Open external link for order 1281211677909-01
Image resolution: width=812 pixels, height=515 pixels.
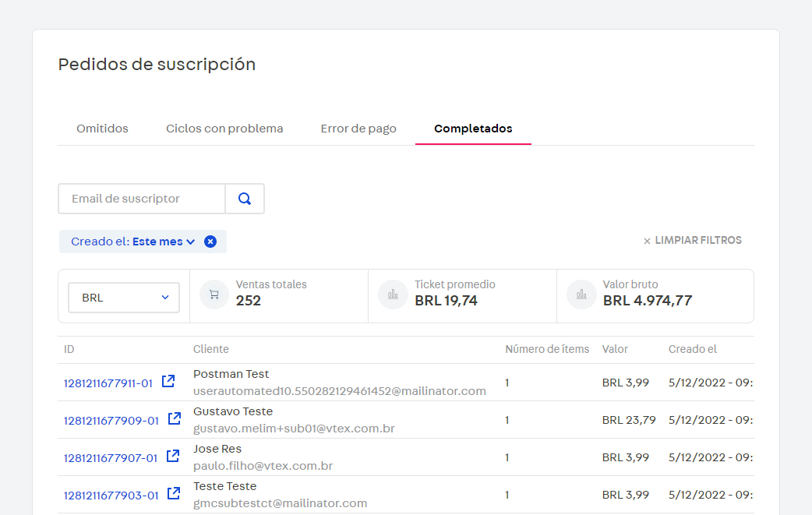pos(173,418)
